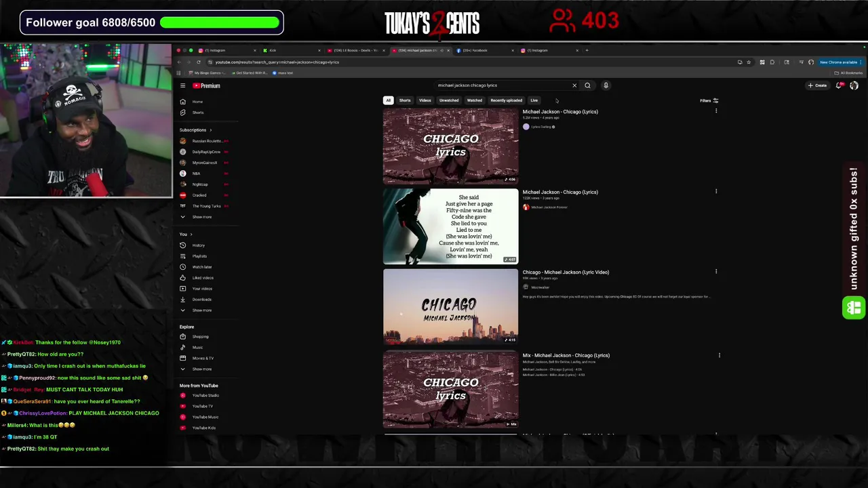Open the Chicago skyline Lyric Video thumbnail
The width and height of the screenshot is (868, 488).
450,306
